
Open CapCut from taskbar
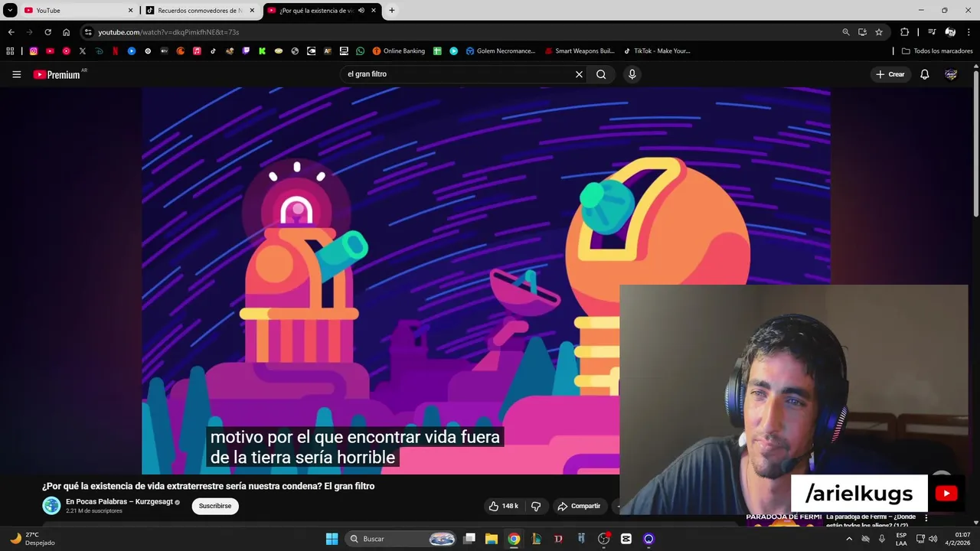[626, 539]
